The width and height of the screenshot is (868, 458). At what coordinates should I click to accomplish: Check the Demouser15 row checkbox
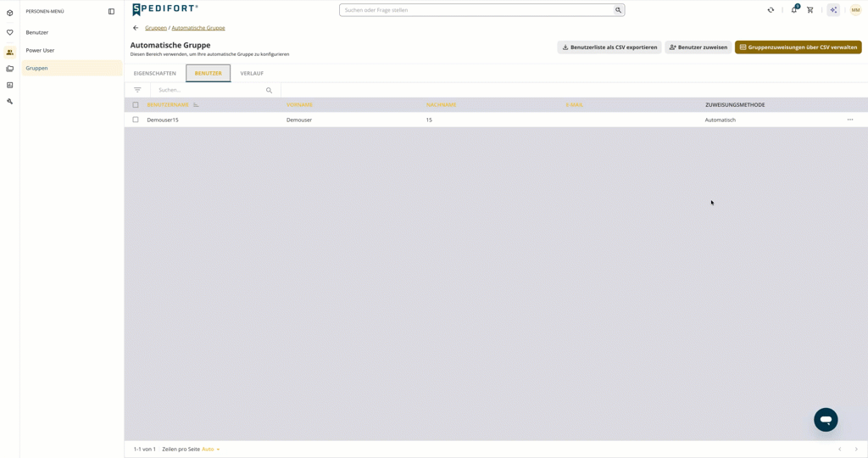(x=136, y=120)
